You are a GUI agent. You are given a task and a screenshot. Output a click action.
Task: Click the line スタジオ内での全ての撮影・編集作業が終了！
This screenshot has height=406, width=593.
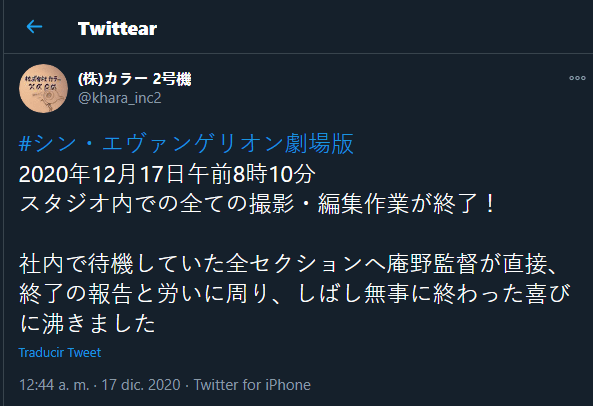(257, 204)
